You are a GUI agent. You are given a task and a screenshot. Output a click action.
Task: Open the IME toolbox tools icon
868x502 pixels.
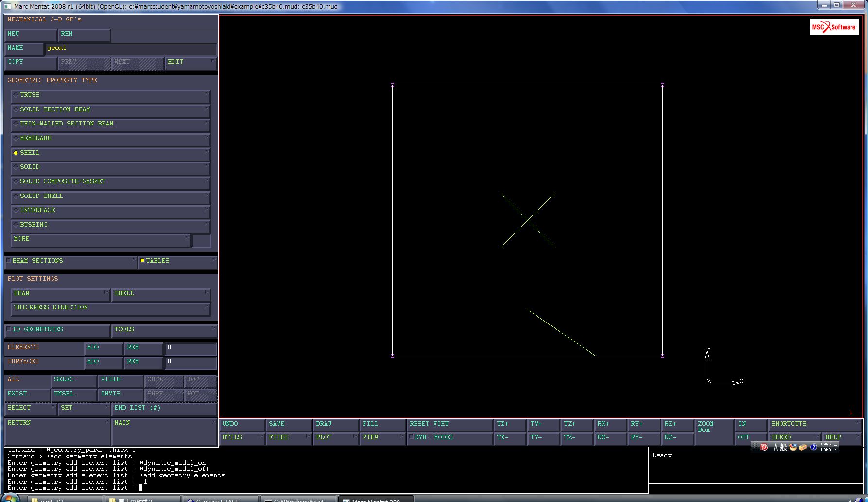(803, 447)
